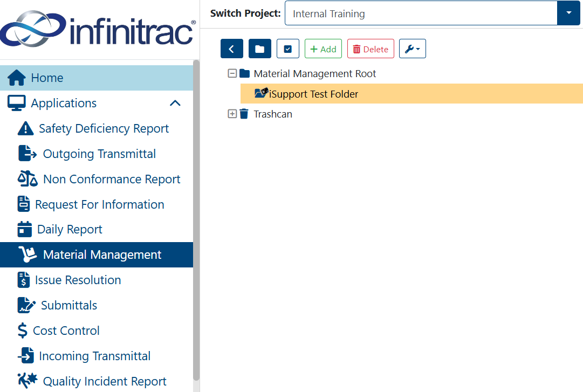
Task: Click the Home house icon
Action: coord(17,78)
